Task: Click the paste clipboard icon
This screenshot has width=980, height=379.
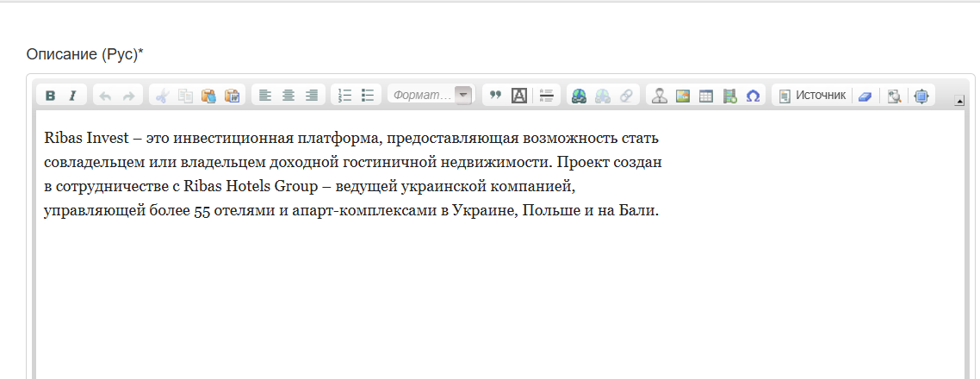Action: (208, 96)
